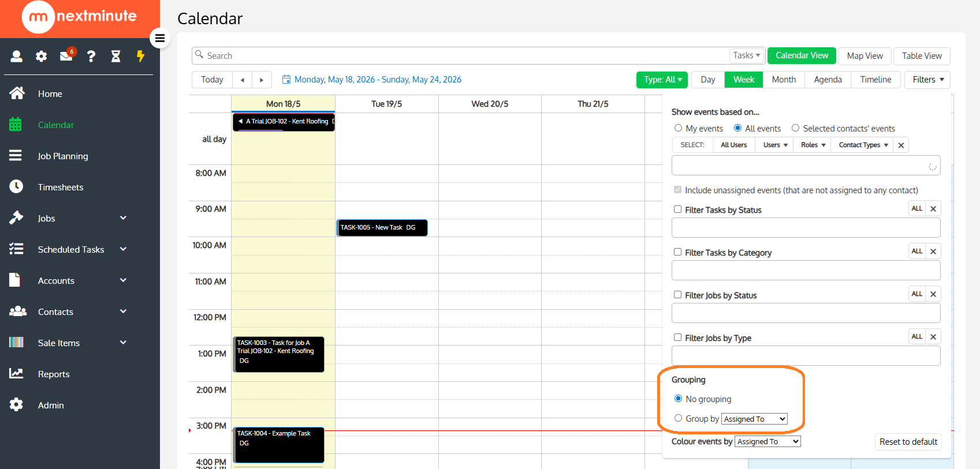Open the settings gear icon in sidebar

(41, 56)
